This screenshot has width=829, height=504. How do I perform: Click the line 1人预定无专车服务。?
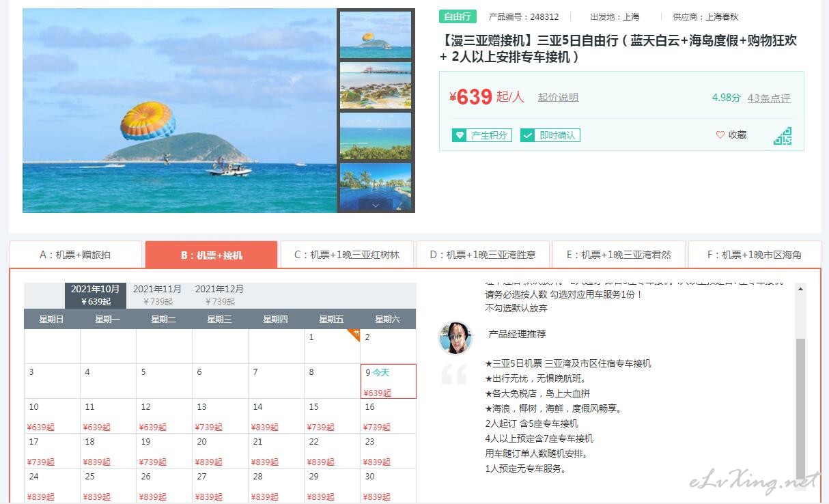(525, 468)
